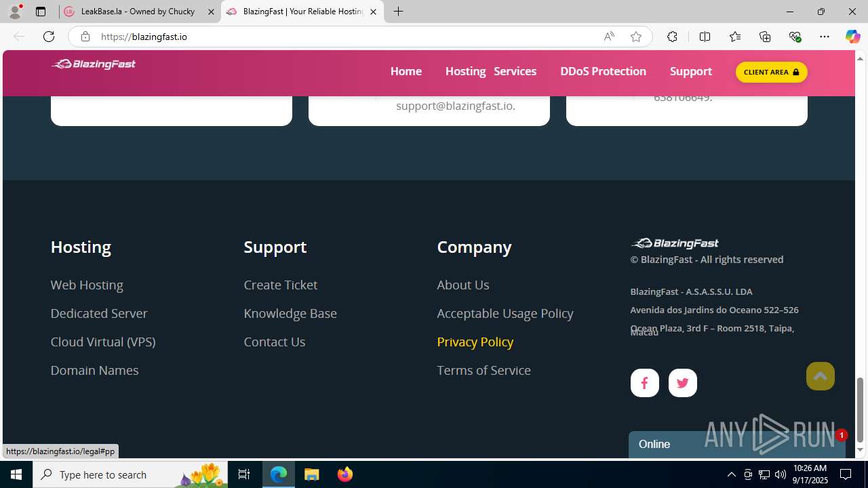The image size is (868, 488).
Task: Select the BlazingFast browser tab
Action: (302, 12)
